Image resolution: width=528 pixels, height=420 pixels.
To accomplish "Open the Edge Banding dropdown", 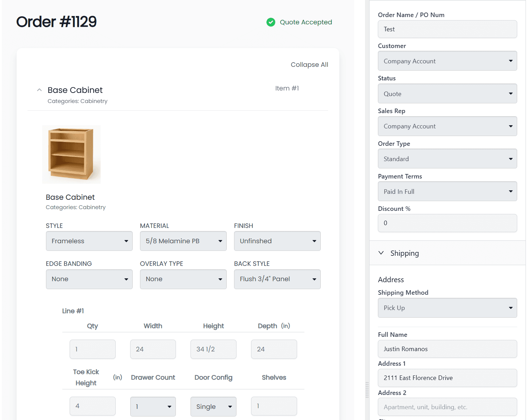I will point(89,279).
